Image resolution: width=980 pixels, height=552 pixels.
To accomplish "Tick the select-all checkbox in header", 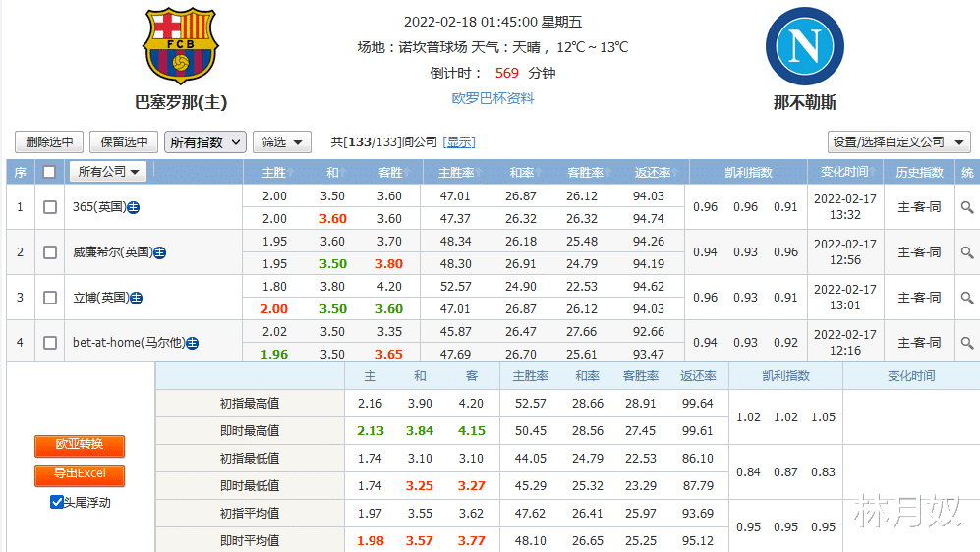I will (49, 172).
